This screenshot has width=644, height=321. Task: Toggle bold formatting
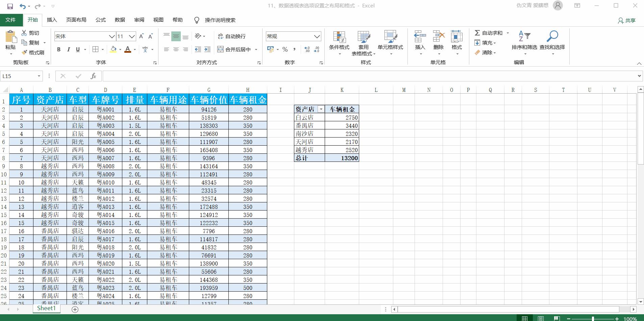click(58, 49)
